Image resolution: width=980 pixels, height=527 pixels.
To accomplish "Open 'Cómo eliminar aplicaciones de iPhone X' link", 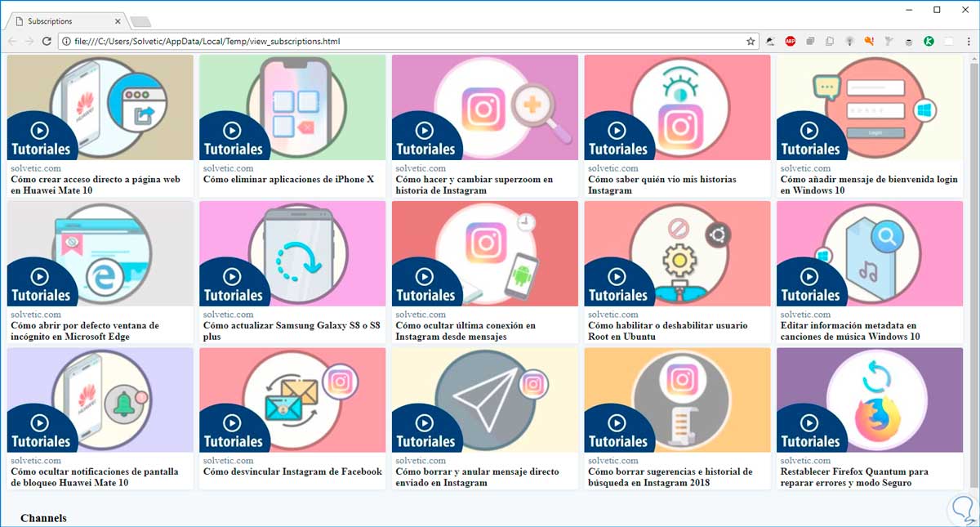I will pos(289,180).
